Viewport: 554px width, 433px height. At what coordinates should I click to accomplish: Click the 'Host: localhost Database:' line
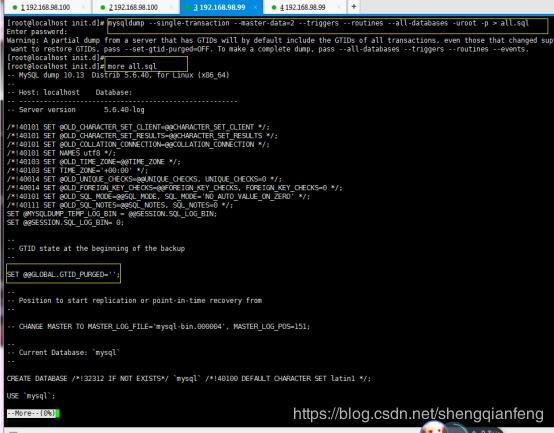click(69, 93)
